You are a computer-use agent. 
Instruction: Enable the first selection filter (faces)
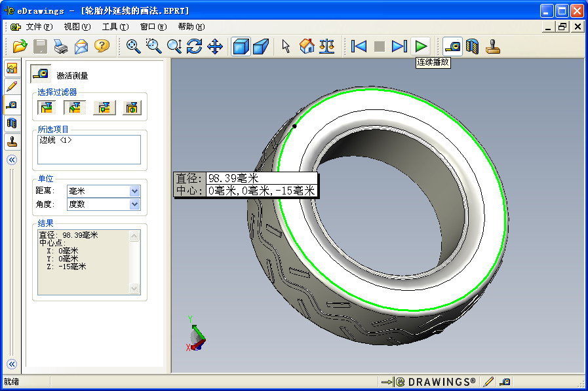point(47,108)
